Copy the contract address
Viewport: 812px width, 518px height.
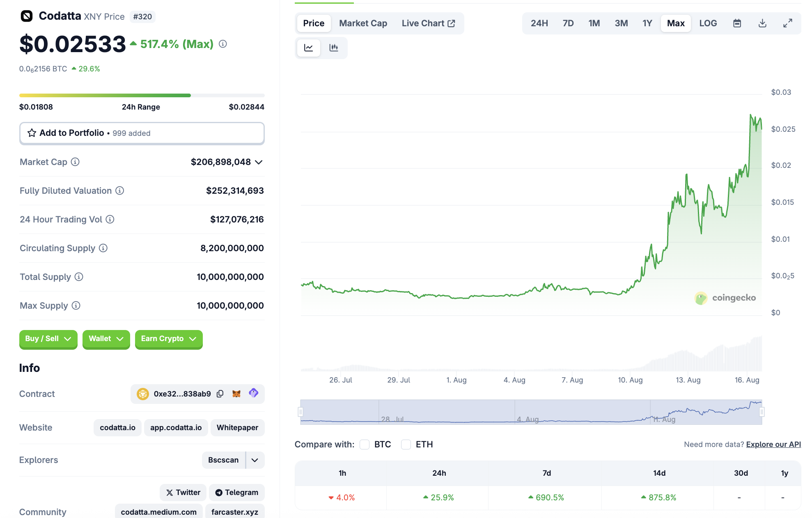[x=220, y=394]
